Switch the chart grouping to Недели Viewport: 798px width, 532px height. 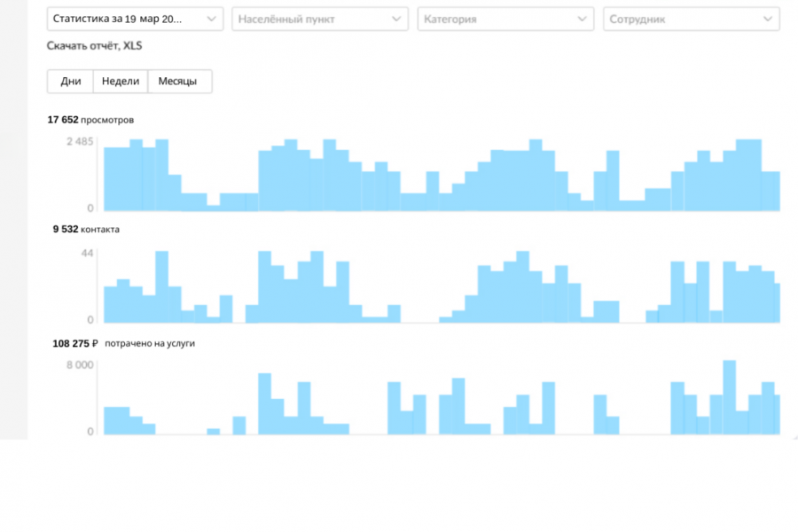[x=121, y=82]
